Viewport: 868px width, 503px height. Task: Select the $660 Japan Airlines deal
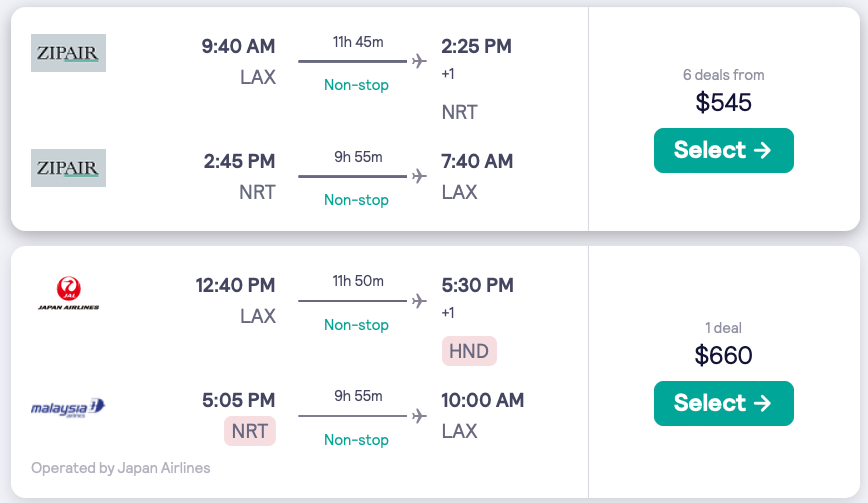pyautogui.click(x=723, y=403)
